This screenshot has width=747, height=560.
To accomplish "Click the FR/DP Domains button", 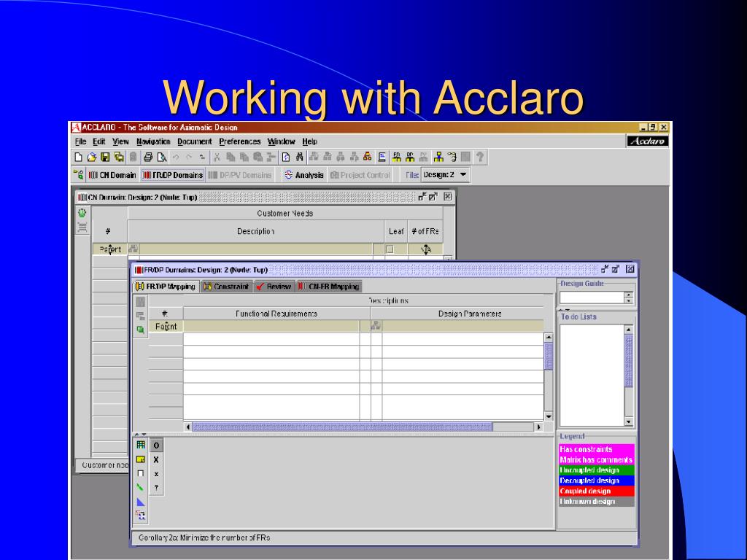I will click(x=173, y=175).
